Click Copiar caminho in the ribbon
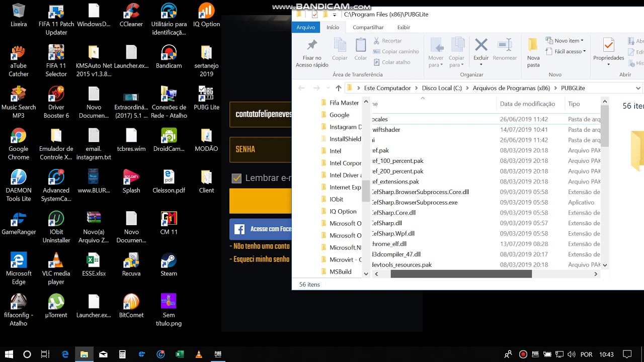This screenshot has width=644, height=362. point(396,51)
